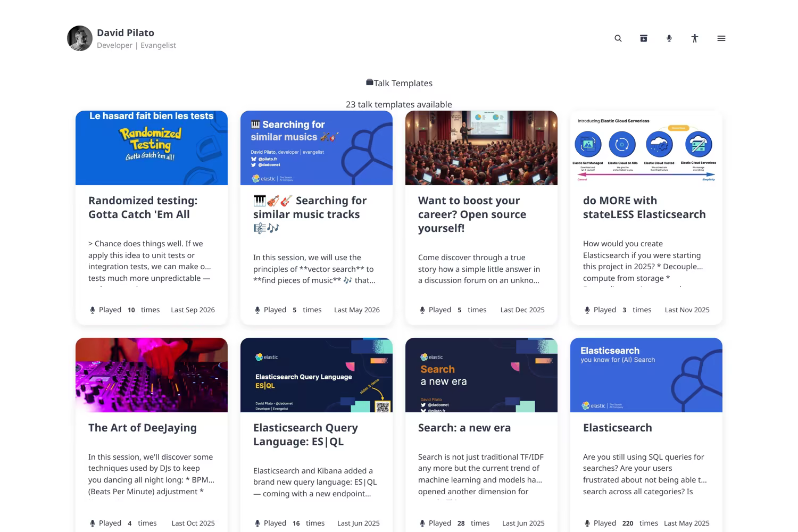Click 'Elasticsearch and Kibana added' description
Image resolution: width=798 pixels, height=532 pixels.
[315, 482]
